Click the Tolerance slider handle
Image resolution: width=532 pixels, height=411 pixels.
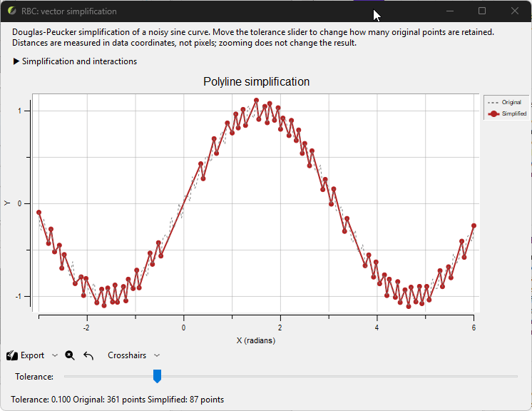[157, 376]
